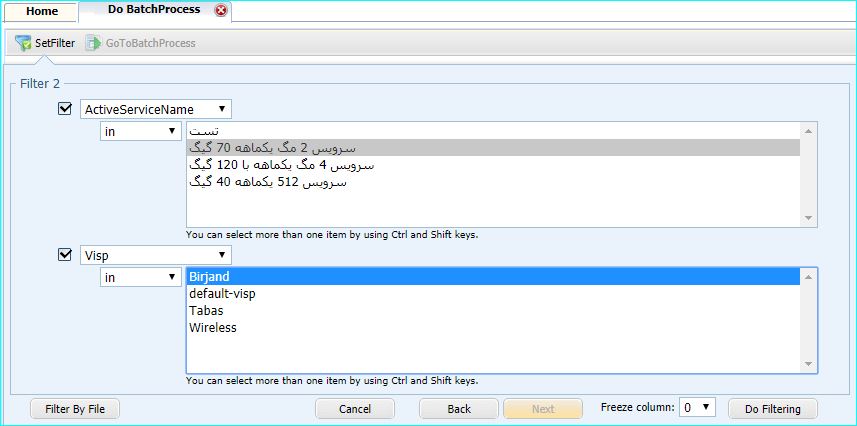Image resolution: width=857 pixels, height=426 pixels.
Task: Click the service list scrollbar down arrow
Action: pyautogui.click(x=809, y=218)
